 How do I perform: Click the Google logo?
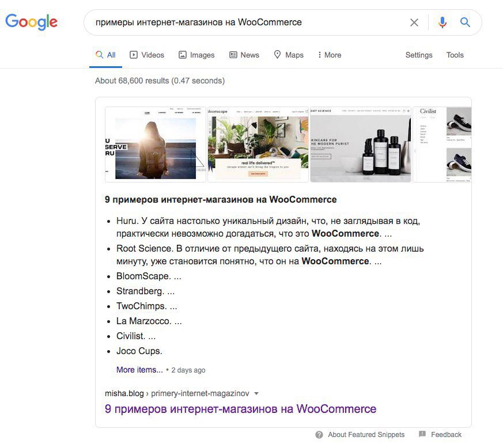pyautogui.click(x=32, y=22)
